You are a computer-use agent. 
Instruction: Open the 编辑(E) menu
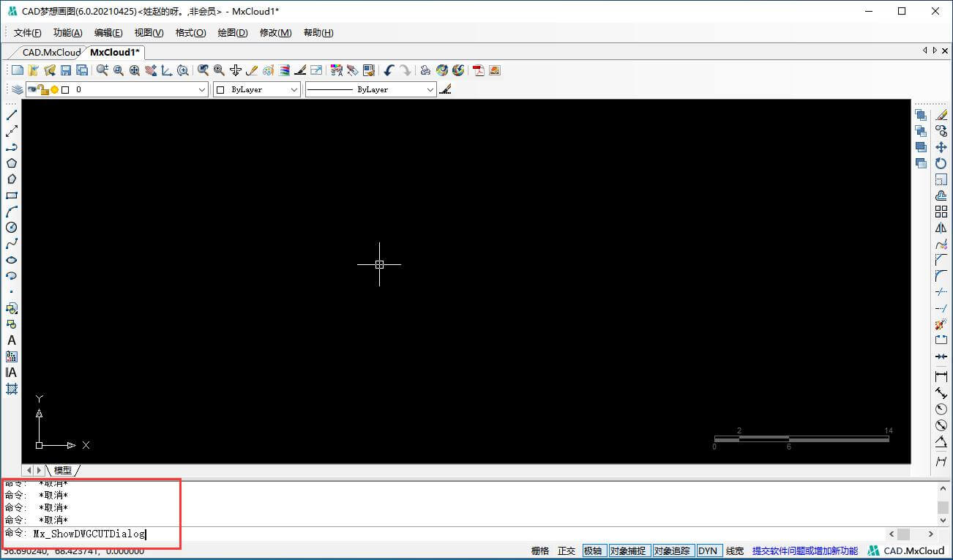click(x=108, y=33)
